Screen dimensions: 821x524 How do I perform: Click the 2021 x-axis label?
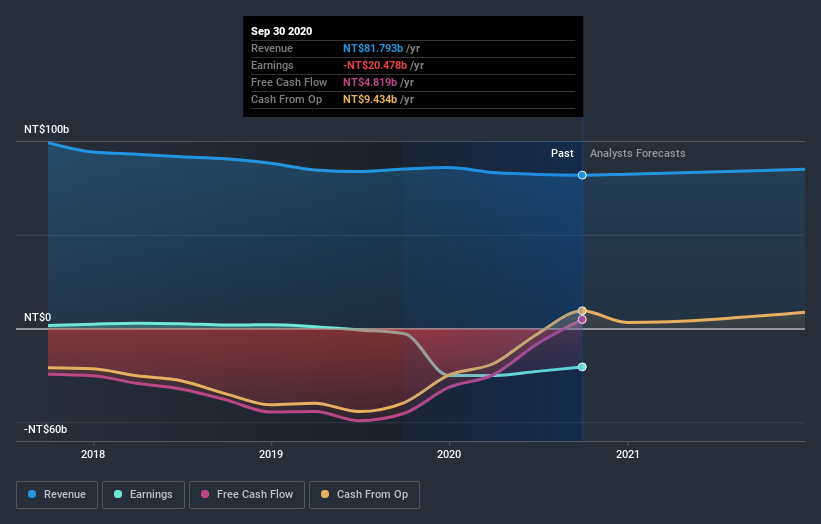point(628,454)
